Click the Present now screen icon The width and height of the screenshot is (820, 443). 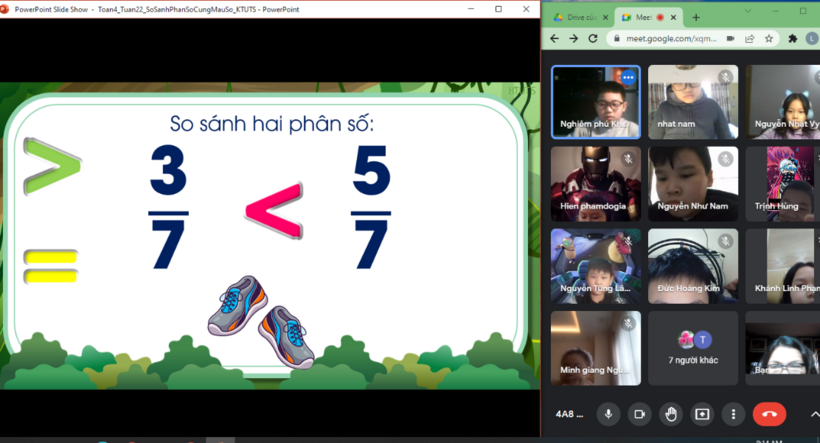click(702, 414)
